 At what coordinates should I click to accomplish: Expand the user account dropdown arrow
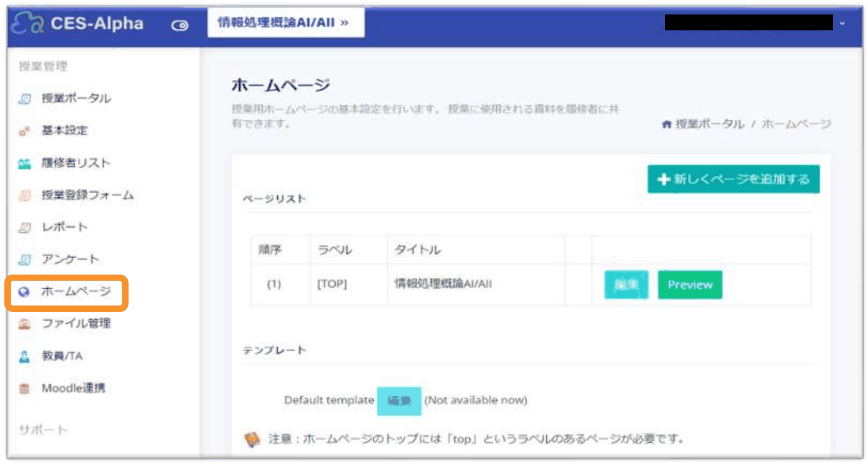[x=842, y=23]
